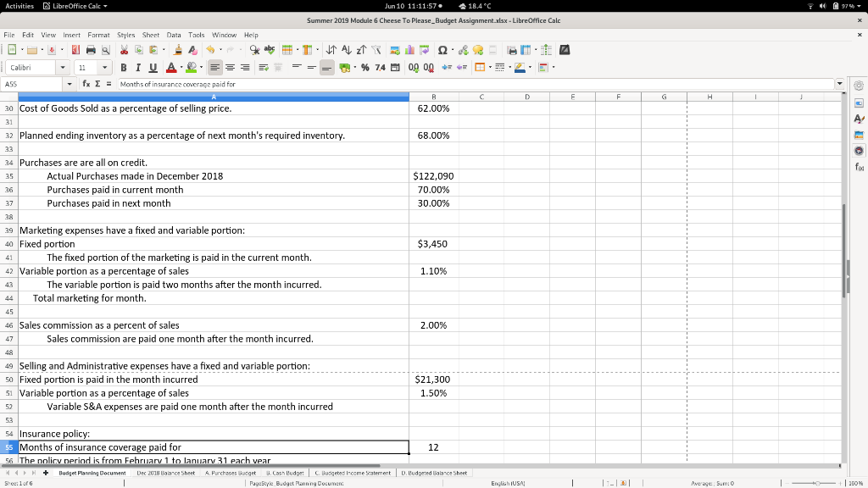Open Background Color dropdown arrow
Viewport: 868px width, 488px height.
click(x=201, y=68)
